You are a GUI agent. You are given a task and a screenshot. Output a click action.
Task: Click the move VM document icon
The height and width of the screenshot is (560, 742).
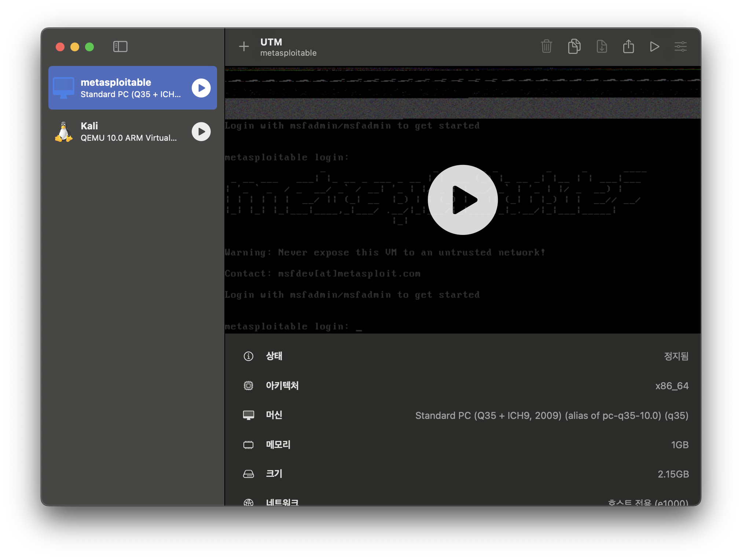(x=602, y=47)
